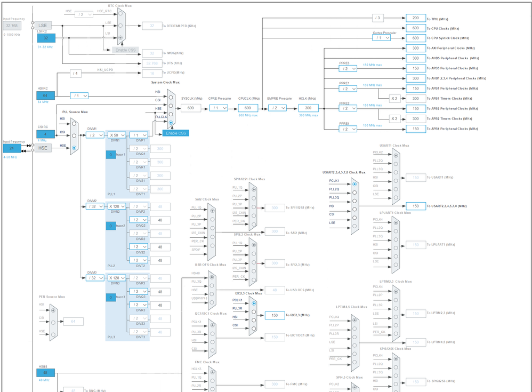Choose CSI in the PLL Source Mux
The width and height of the screenshot is (532, 392).
click(74, 135)
